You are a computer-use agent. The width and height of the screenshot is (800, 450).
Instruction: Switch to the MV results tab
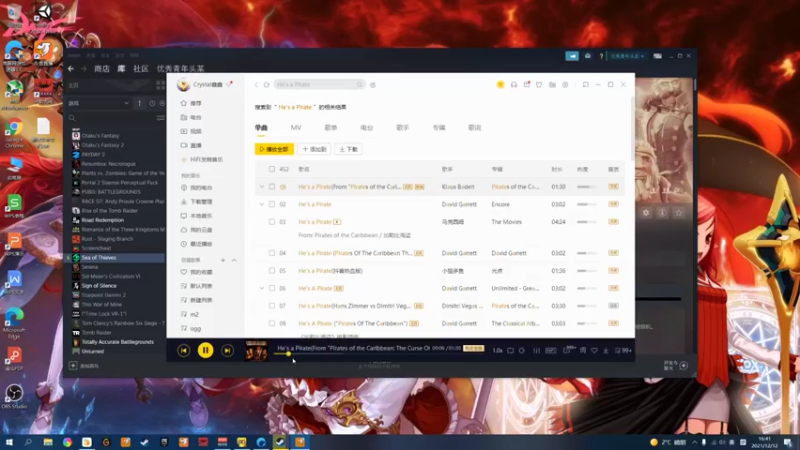click(296, 128)
